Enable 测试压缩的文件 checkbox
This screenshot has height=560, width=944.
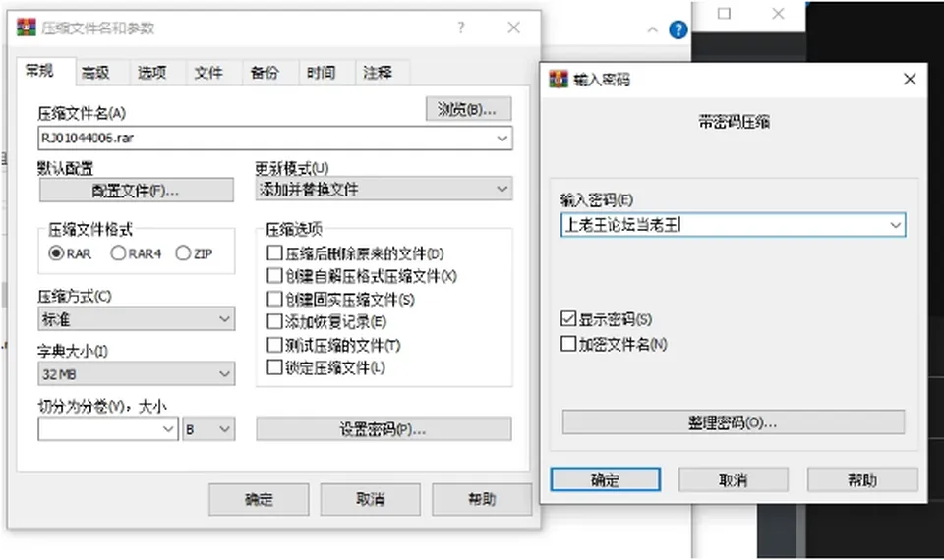pos(274,344)
